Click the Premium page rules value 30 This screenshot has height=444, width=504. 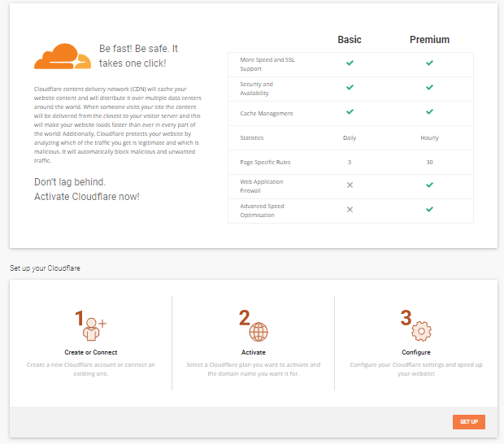pos(429,163)
